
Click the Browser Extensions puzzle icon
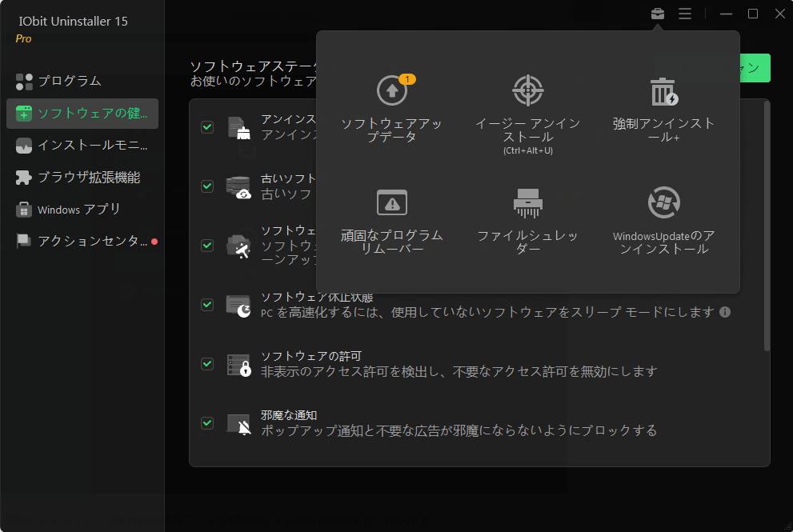coord(24,178)
